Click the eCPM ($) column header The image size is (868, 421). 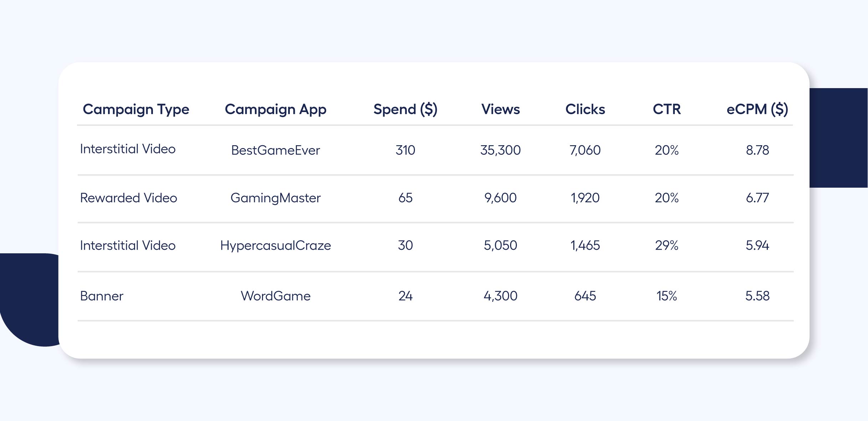[x=756, y=110]
